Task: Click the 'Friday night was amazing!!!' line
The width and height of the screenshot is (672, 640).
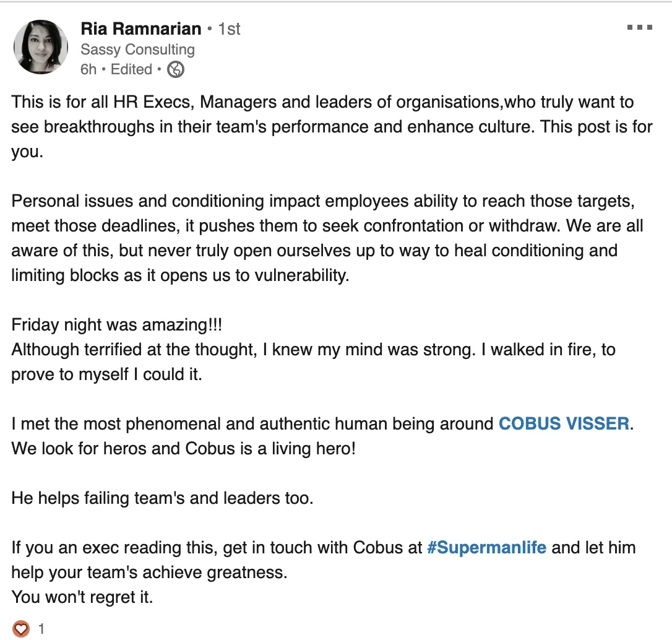Action: 116,325
